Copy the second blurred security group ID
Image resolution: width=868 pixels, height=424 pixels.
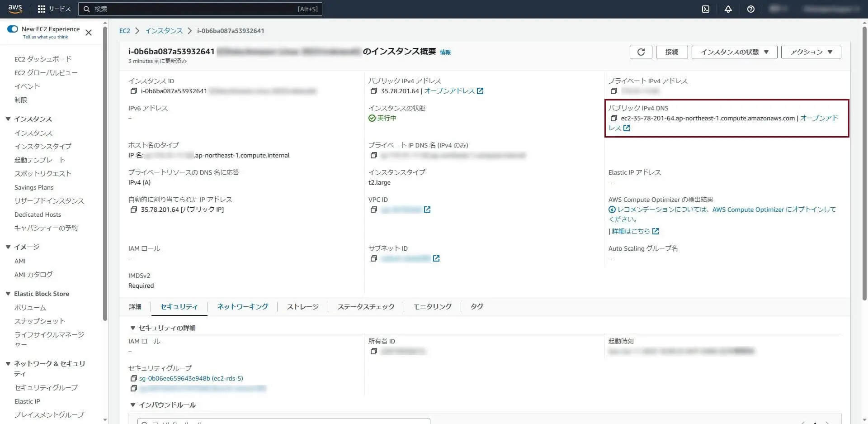tap(133, 388)
